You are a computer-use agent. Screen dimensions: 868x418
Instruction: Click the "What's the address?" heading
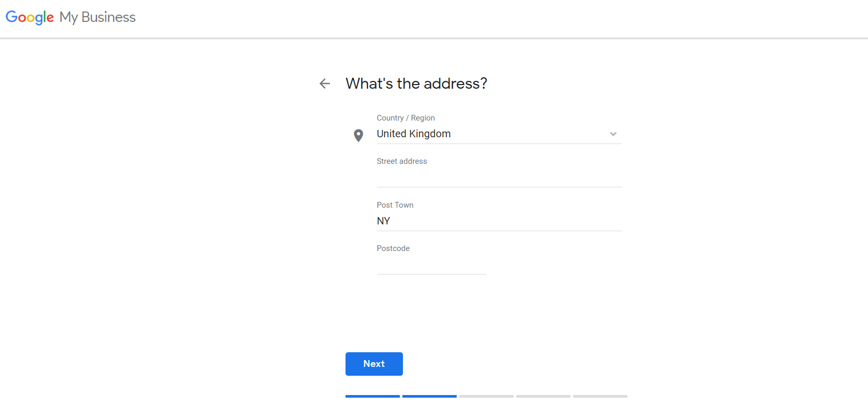pos(417,83)
